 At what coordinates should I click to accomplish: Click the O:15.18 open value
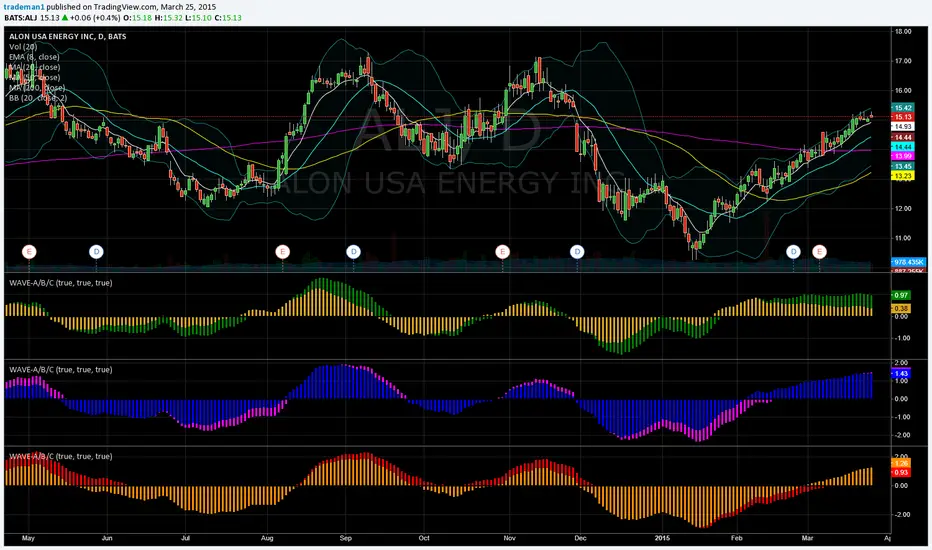tap(137, 18)
